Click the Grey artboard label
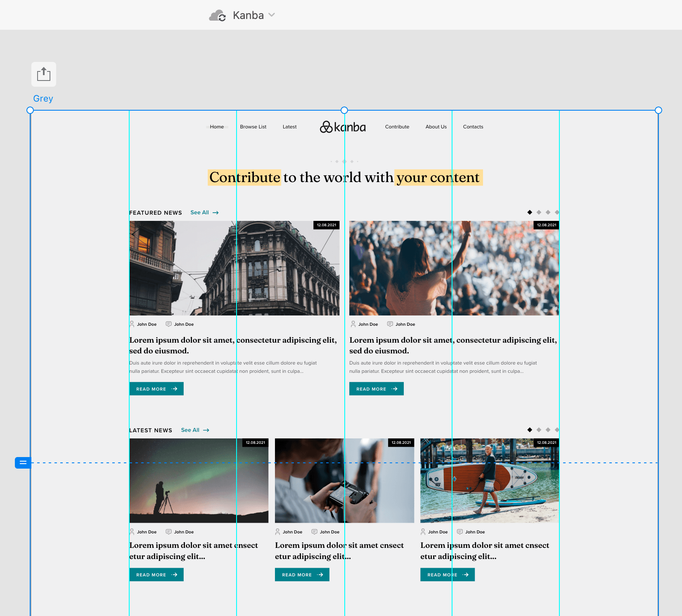This screenshot has height=616, width=682. pos(43,99)
